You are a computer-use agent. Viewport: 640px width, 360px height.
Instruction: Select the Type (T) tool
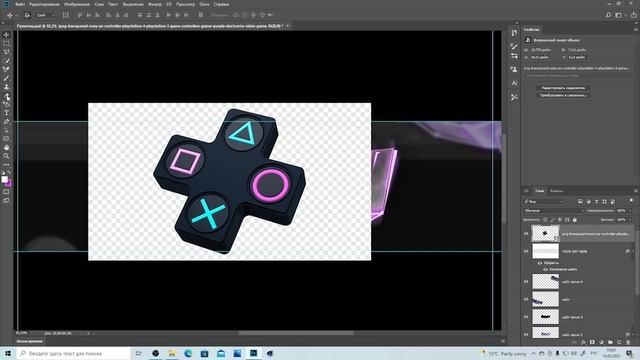6,113
